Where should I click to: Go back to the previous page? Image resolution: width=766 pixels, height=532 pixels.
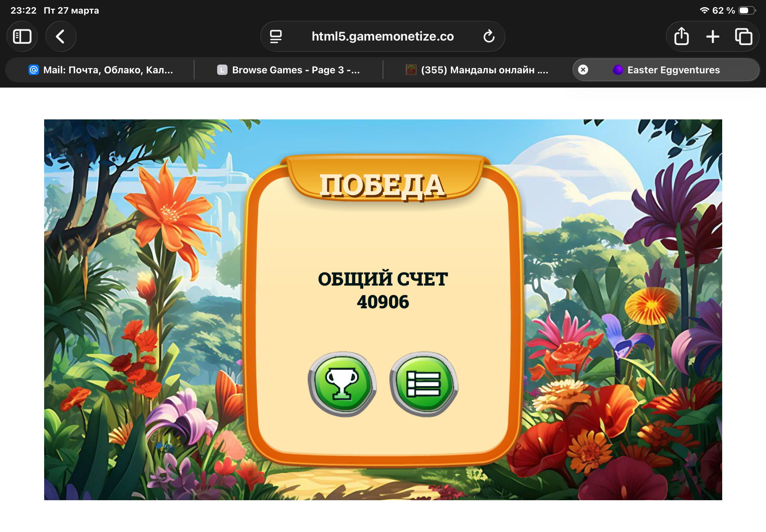coord(61,36)
